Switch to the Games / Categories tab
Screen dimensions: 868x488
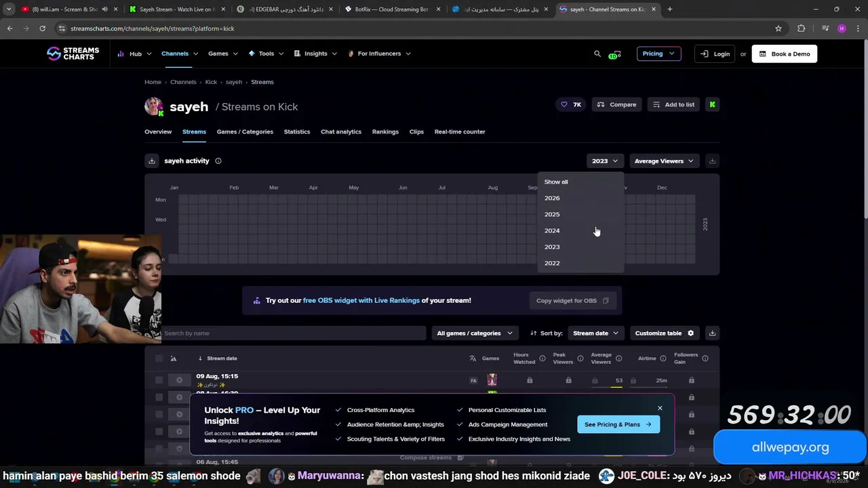[245, 131]
